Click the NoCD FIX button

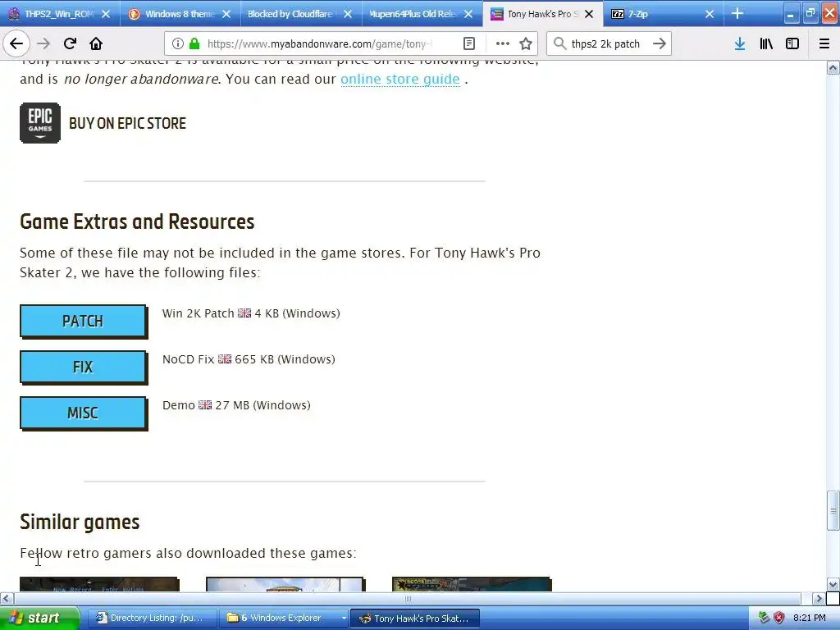click(83, 367)
